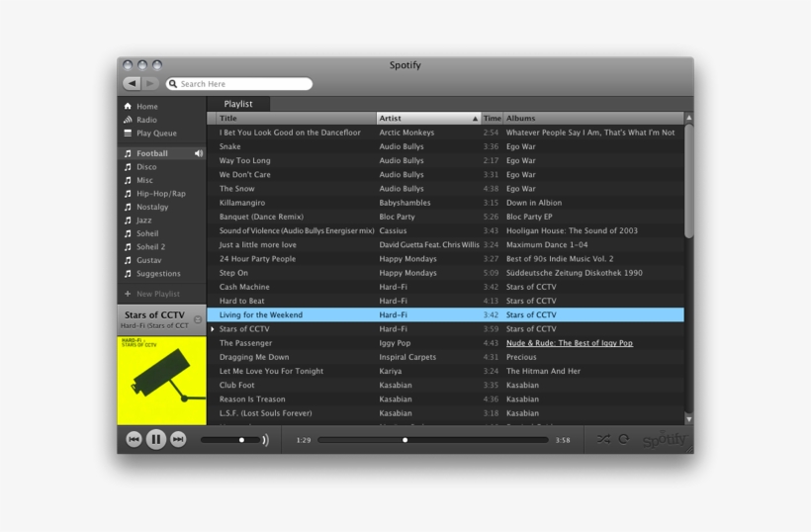Open Radio in the sidebar
Image resolution: width=811 pixels, height=532 pixels.
pos(146,120)
